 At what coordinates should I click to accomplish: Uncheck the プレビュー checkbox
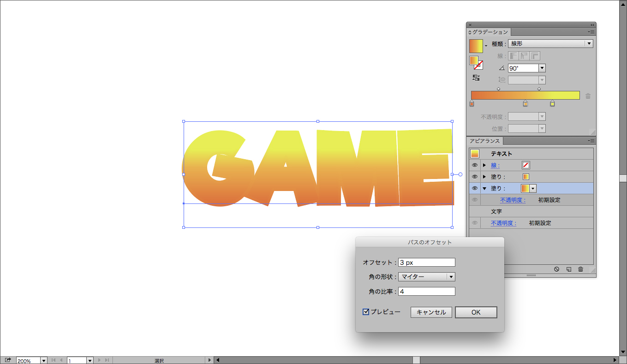(366, 312)
